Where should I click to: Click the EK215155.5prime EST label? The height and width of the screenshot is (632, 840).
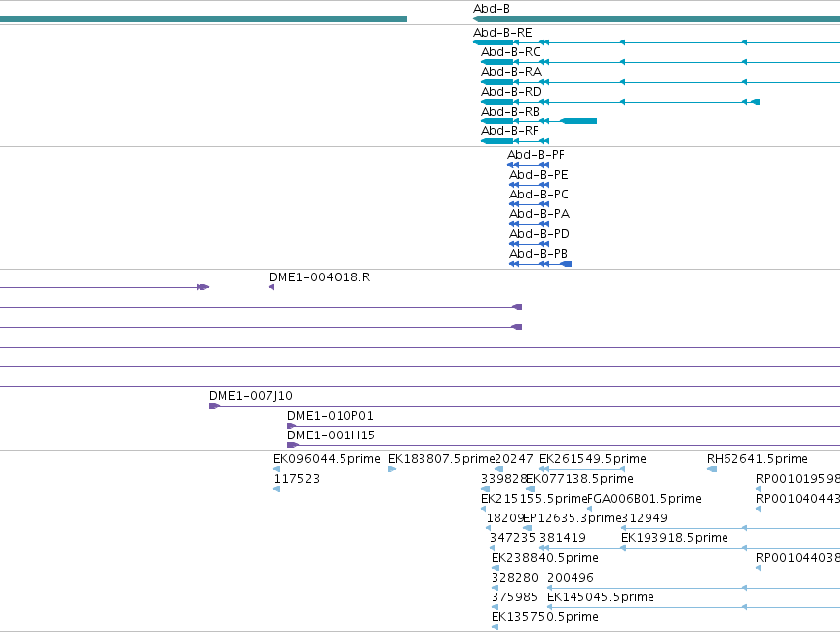coord(534,499)
